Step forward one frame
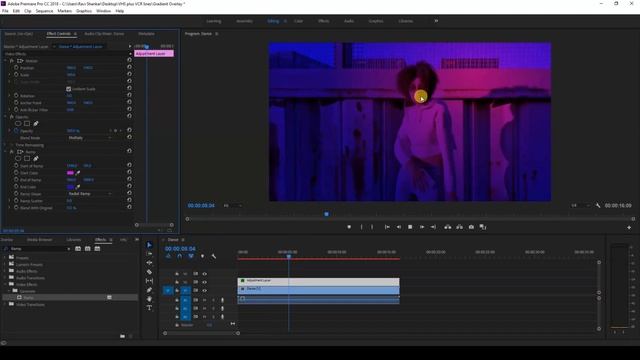640x360 pixels. pos(422,227)
